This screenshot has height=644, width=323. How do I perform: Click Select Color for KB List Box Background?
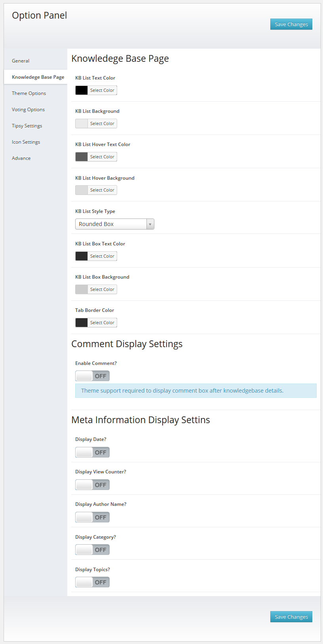102,289
